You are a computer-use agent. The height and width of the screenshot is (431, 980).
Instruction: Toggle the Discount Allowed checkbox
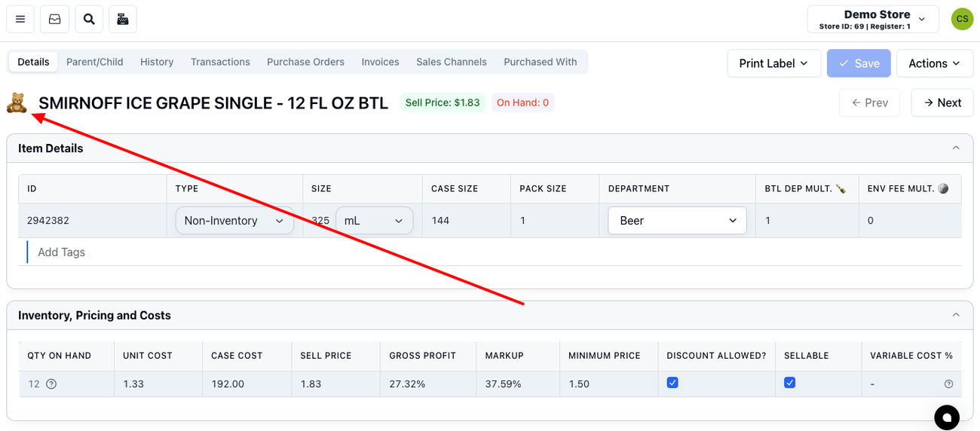(672, 383)
